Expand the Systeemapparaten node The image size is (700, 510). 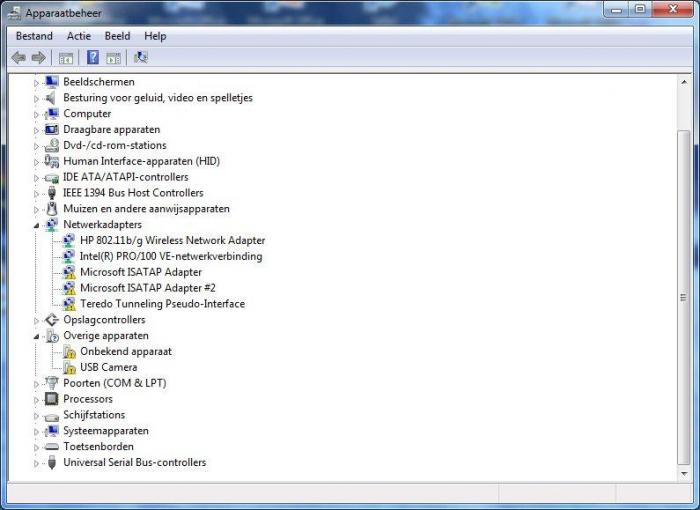pos(37,432)
